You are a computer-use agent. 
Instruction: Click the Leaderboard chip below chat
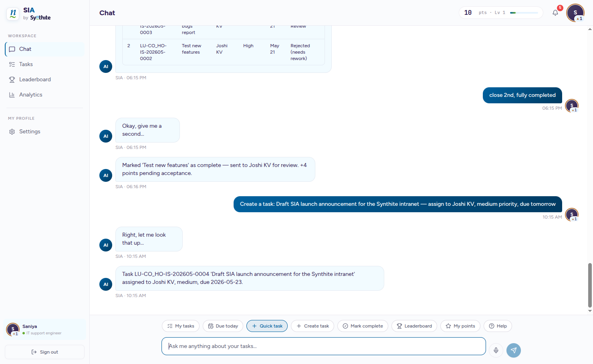coord(414,326)
